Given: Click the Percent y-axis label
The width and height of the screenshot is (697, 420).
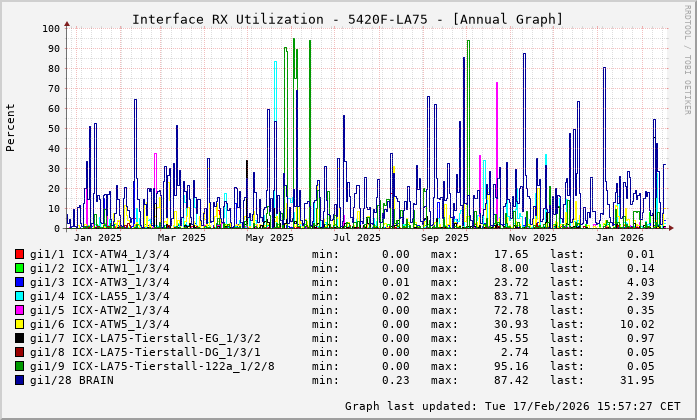Looking at the screenshot, I should [11, 127].
